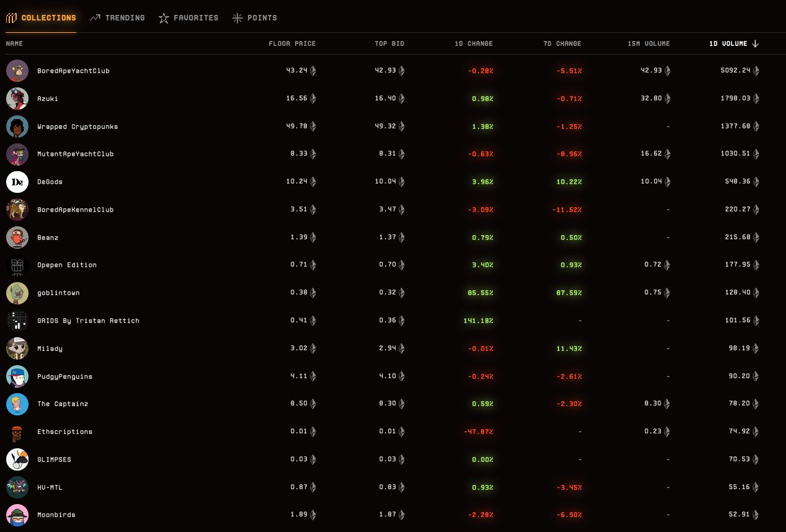Click Opepen Edition avatar icon
This screenshot has width=786, height=532.
click(17, 265)
